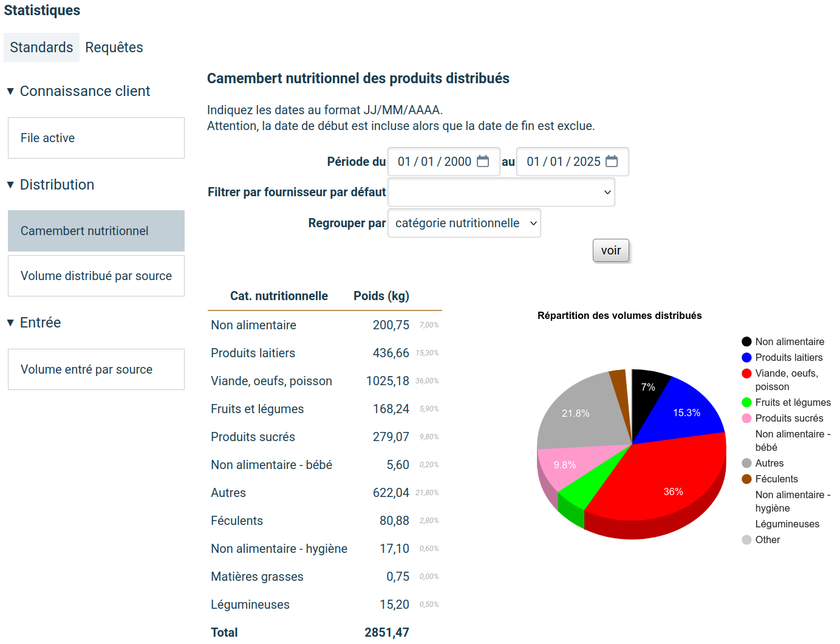This screenshot has height=644, width=840.
Task: Click the Produits sucrés table row label
Action: click(253, 437)
